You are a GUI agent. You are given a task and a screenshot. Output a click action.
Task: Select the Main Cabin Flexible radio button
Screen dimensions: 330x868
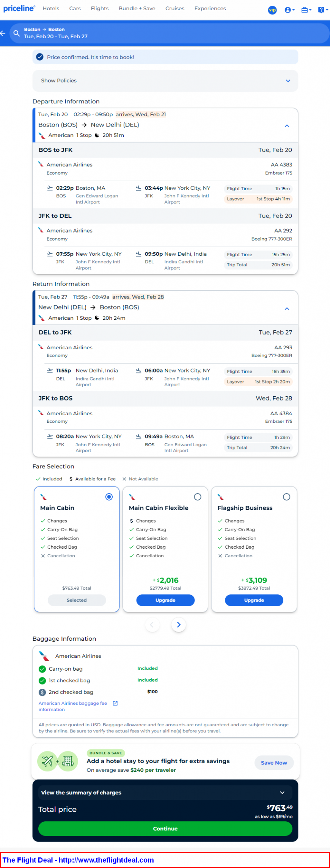tap(198, 497)
